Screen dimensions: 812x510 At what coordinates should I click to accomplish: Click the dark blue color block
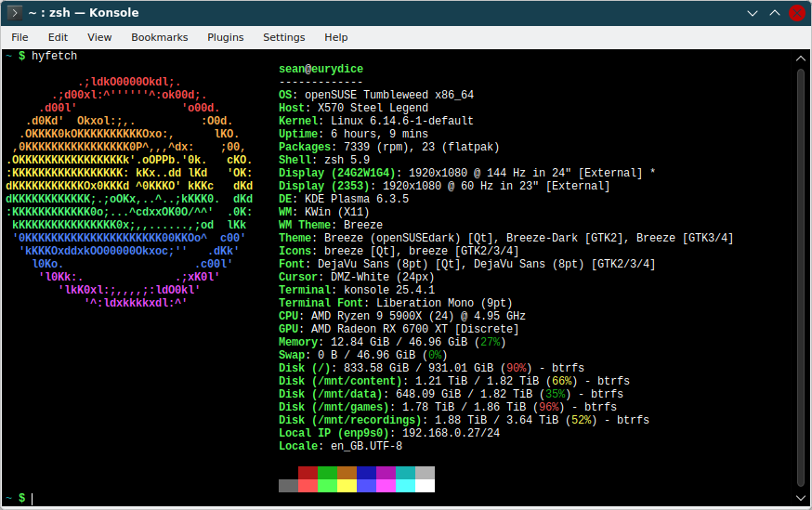pos(367,473)
